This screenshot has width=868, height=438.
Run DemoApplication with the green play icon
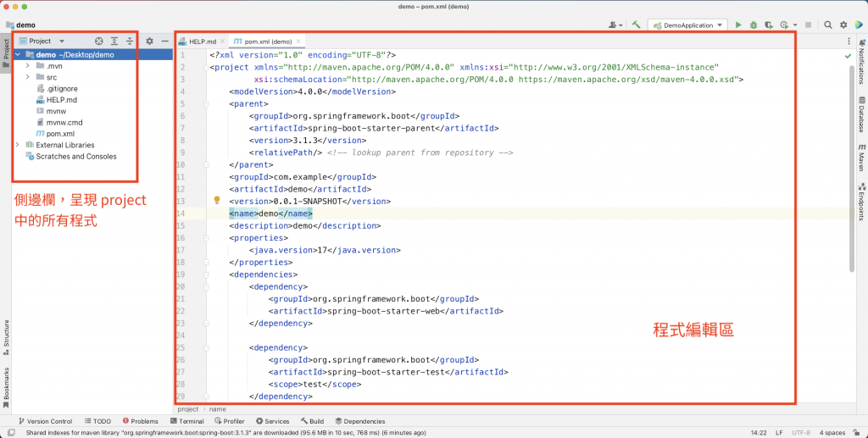(738, 25)
